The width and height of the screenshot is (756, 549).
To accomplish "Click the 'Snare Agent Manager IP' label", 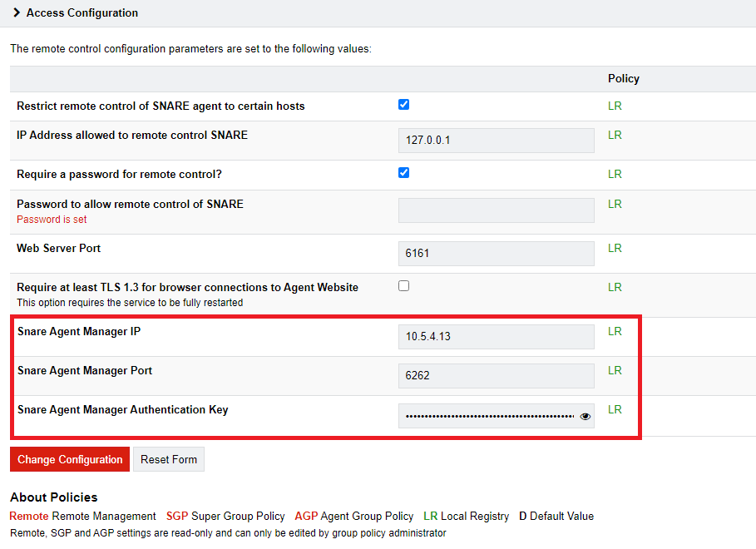I will tap(79, 331).
